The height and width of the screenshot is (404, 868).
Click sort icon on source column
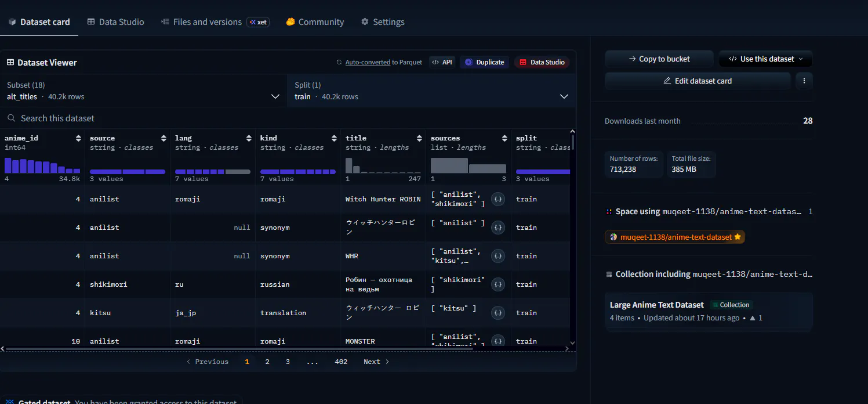tap(164, 138)
